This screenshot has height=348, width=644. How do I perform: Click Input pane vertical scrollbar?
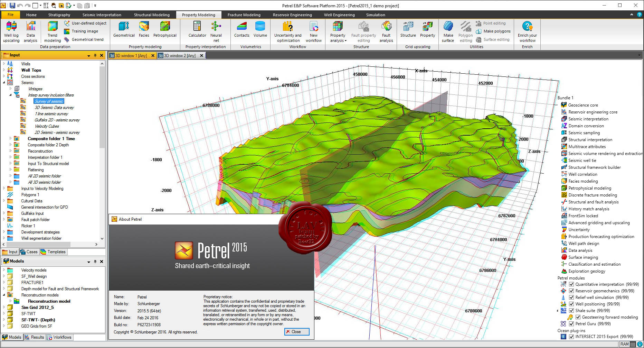[x=102, y=107]
